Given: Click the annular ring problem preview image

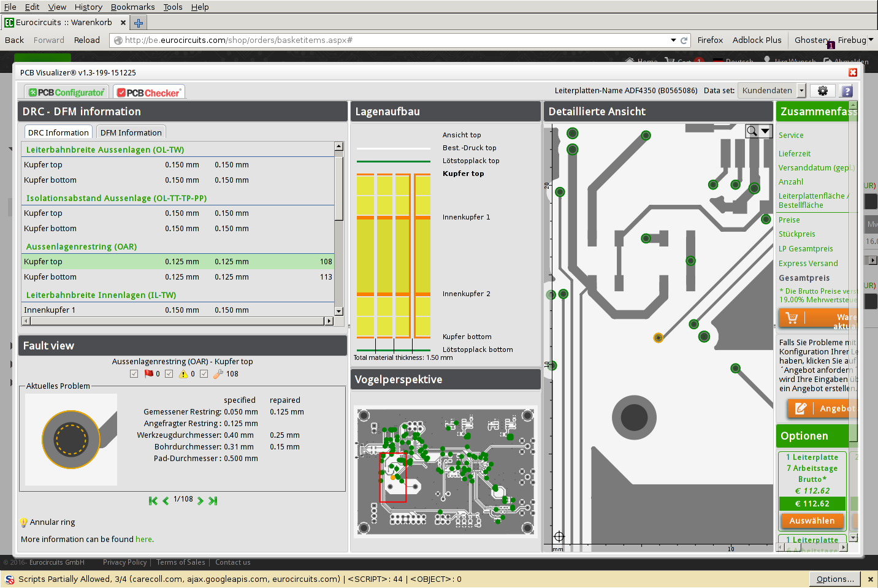Looking at the screenshot, I should [x=71, y=440].
